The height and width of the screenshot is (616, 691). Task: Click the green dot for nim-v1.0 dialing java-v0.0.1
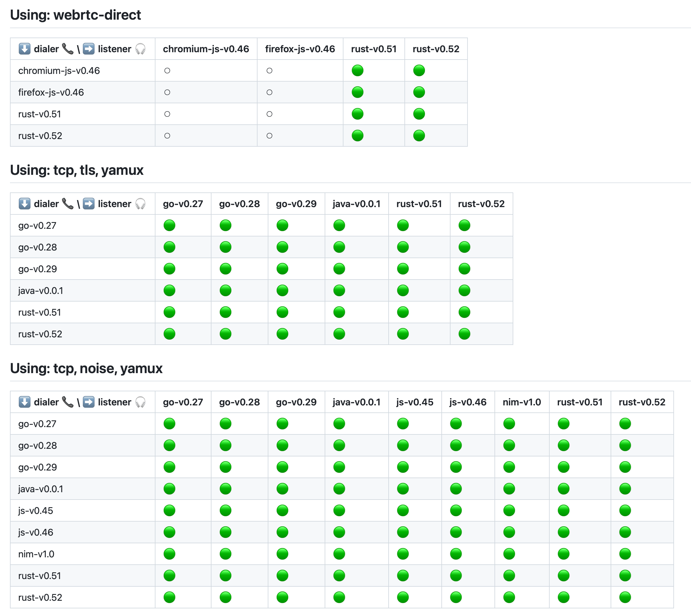[339, 554]
